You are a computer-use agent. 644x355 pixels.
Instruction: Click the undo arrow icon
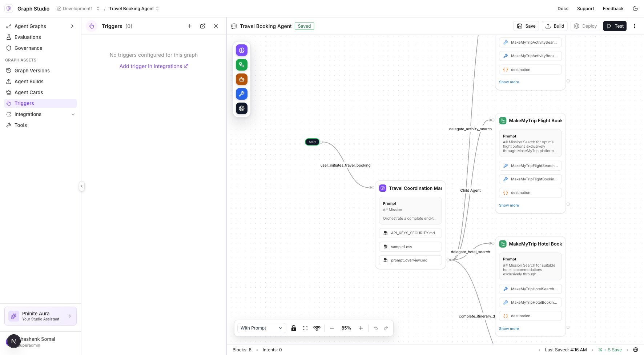tap(376, 328)
